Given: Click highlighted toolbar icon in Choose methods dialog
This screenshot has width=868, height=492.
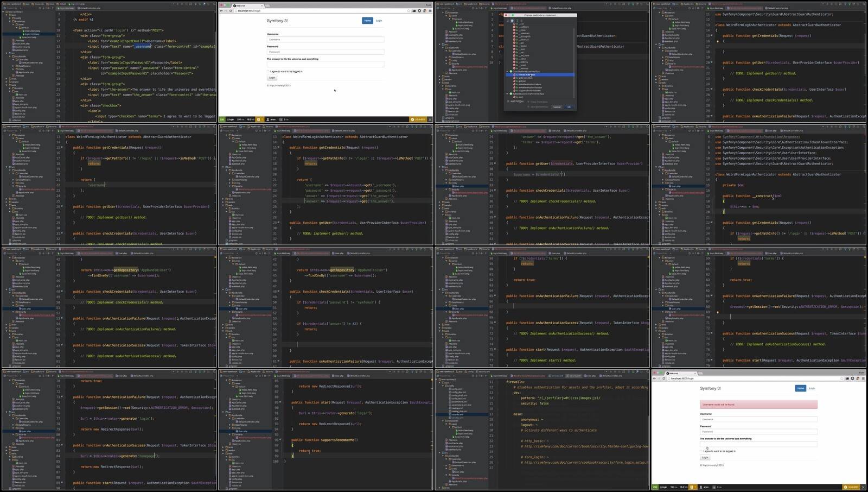Looking at the screenshot, I should pyautogui.click(x=512, y=21).
